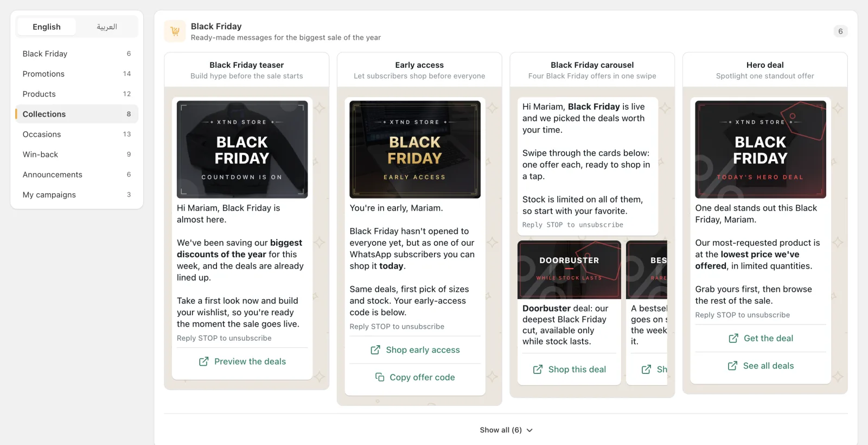Select the Early access template header
Screen dimensions: 868x445
click(419, 70)
